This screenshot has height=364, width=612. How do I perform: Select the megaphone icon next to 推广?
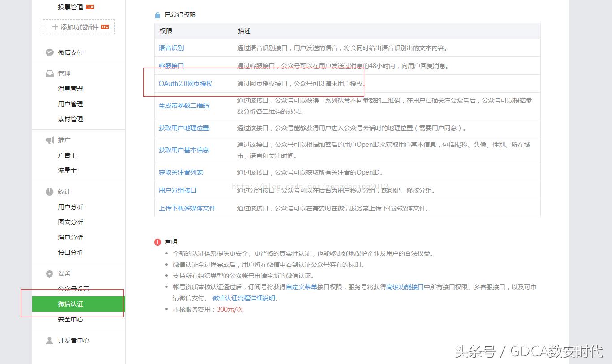click(50, 140)
